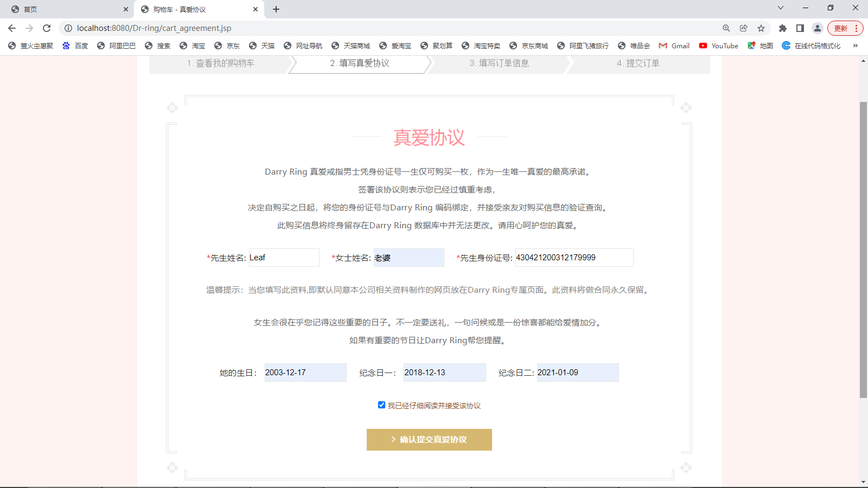
Task: Open new tab with plus icon
Action: point(276,9)
